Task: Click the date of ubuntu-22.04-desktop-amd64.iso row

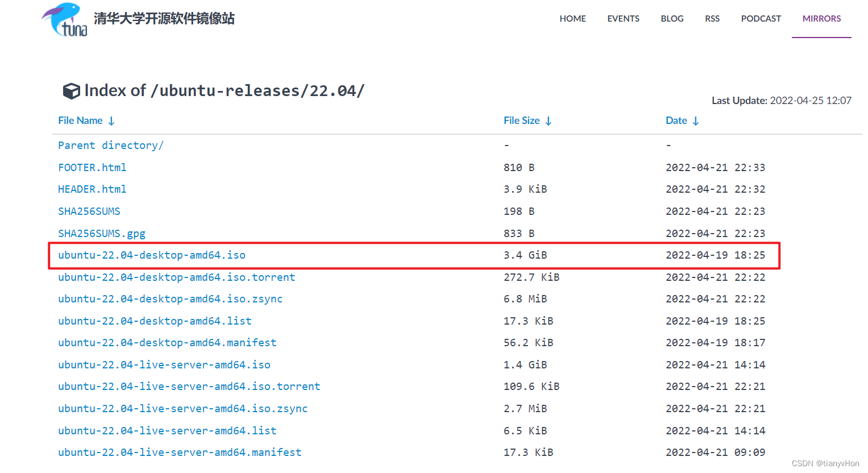Action: point(716,255)
